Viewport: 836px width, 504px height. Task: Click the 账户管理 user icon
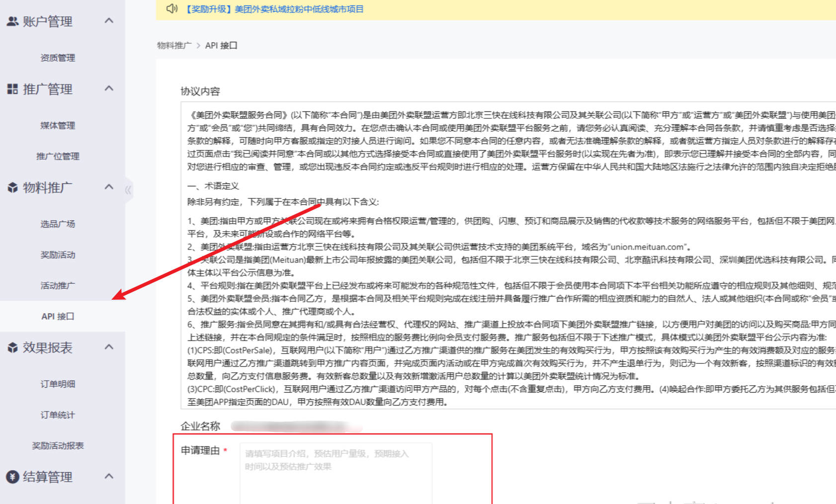click(12, 21)
